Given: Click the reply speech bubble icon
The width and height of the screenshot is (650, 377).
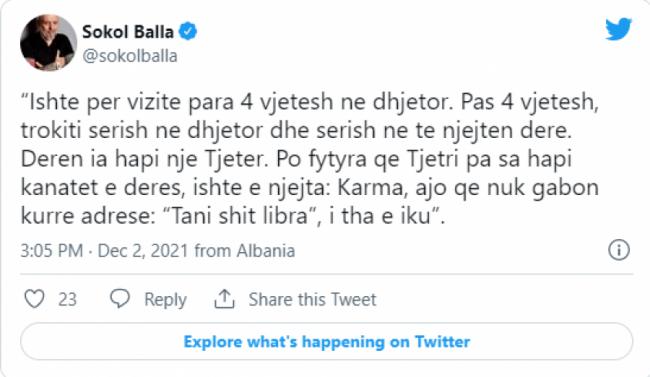Looking at the screenshot, I should [120, 299].
